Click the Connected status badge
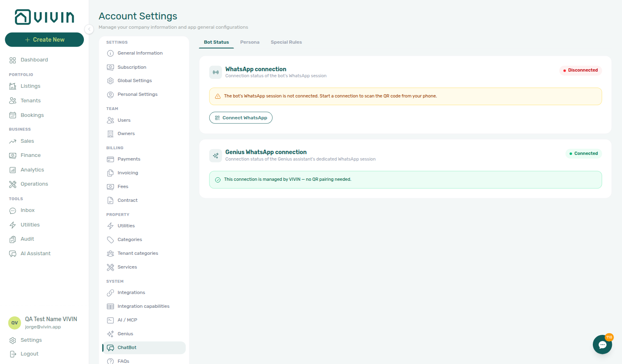 [x=584, y=154]
